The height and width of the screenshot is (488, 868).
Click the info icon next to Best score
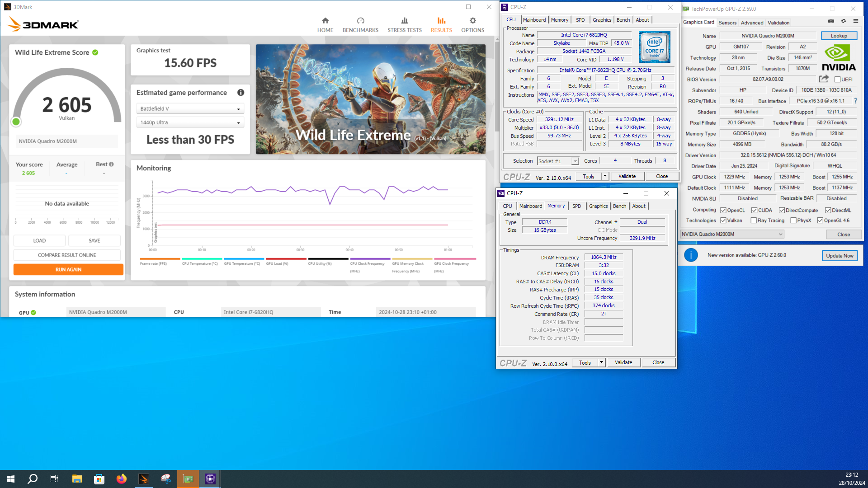click(111, 164)
